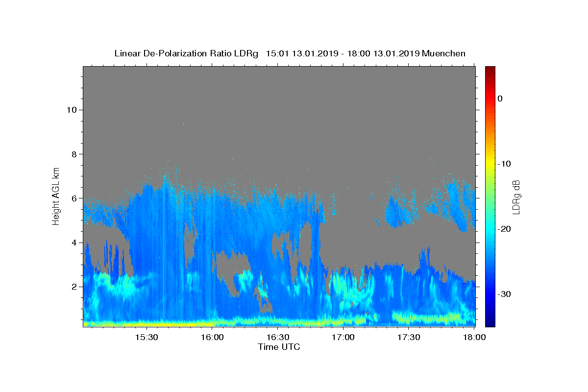The width and height of the screenshot is (588, 392).
Task: Click the height tick label 4
Action: [x=73, y=243]
